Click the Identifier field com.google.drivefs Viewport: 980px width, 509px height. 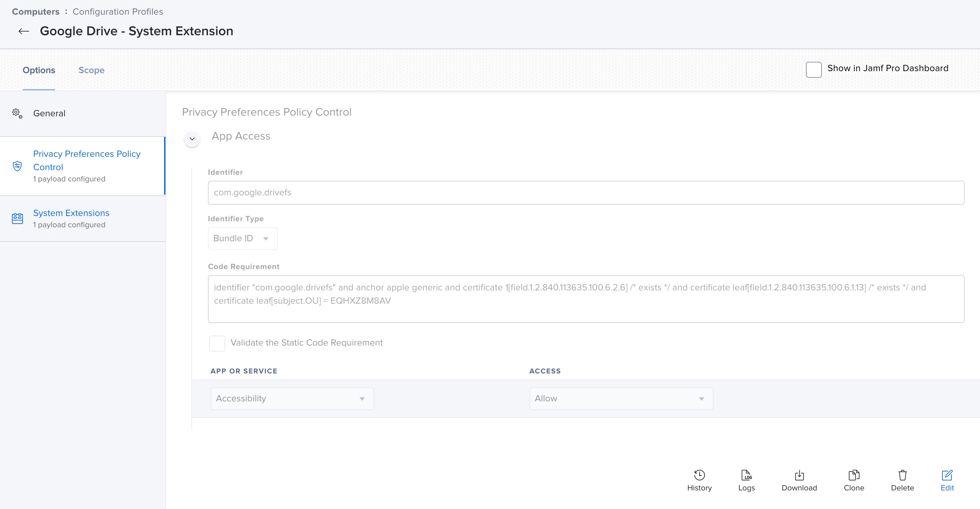pos(586,192)
